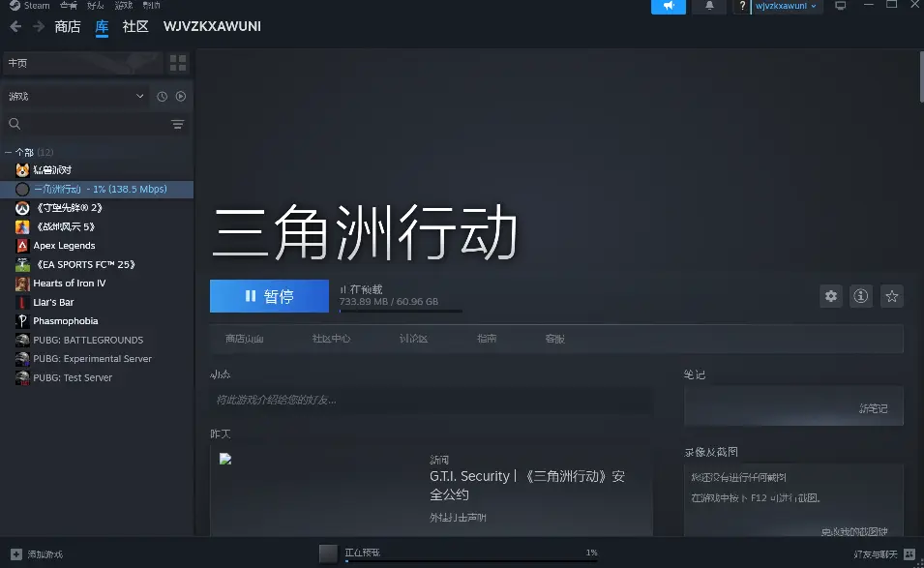Select Battlefield 5 in game list
This screenshot has width=924, height=568.
pyautogui.click(x=97, y=226)
